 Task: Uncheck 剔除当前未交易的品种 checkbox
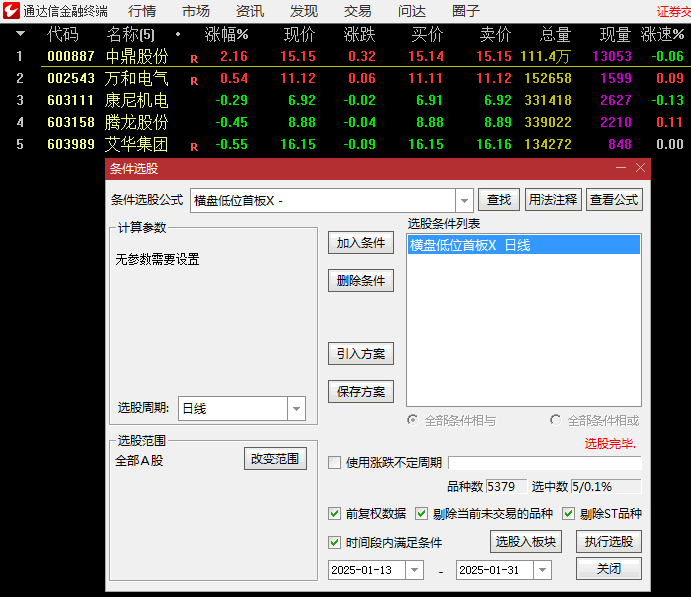point(421,513)
